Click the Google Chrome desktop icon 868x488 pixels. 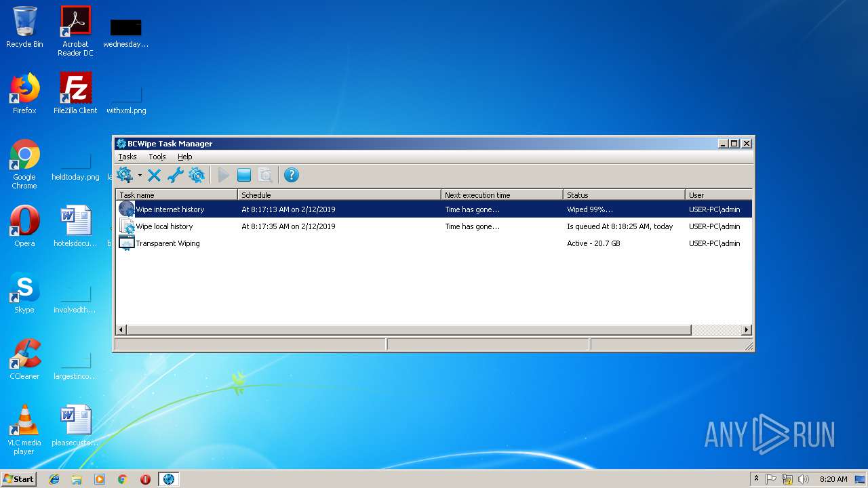pos(24,164)
